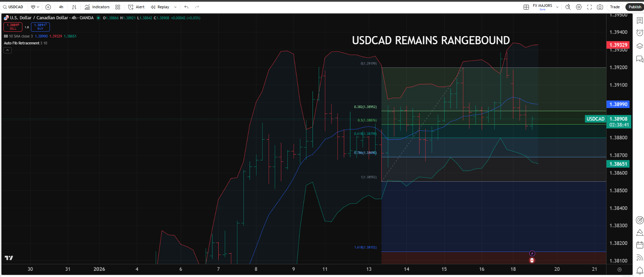Click the USDCAD symbol search field
This screenshot has width=644, height=277.
[x=16, y=7]
